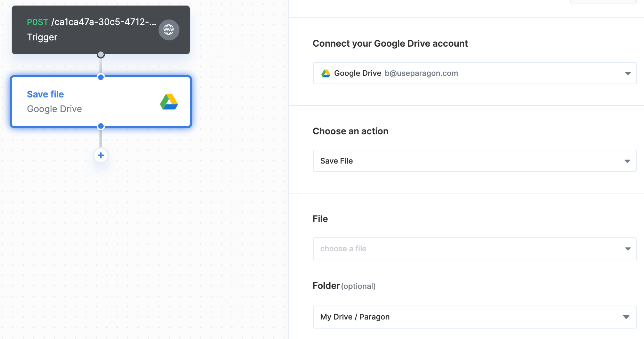Image resolution: width=644 pixels, height=339 pixels.
Task: Click the Save file step title text
Action: [x=46, y=94]
